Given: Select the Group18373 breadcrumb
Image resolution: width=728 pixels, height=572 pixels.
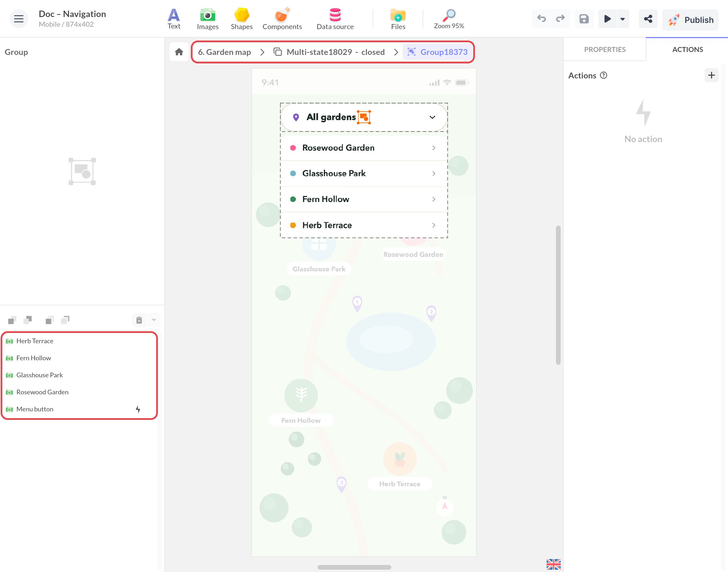Looking at the screenshot, I should (x=437, y=52).
